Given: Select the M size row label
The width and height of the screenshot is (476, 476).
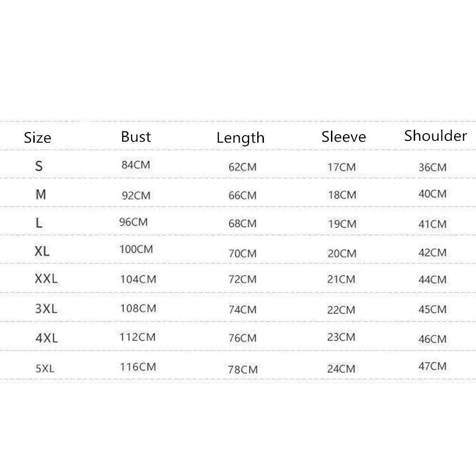Looking at the screenshot, I should point(41,194).
